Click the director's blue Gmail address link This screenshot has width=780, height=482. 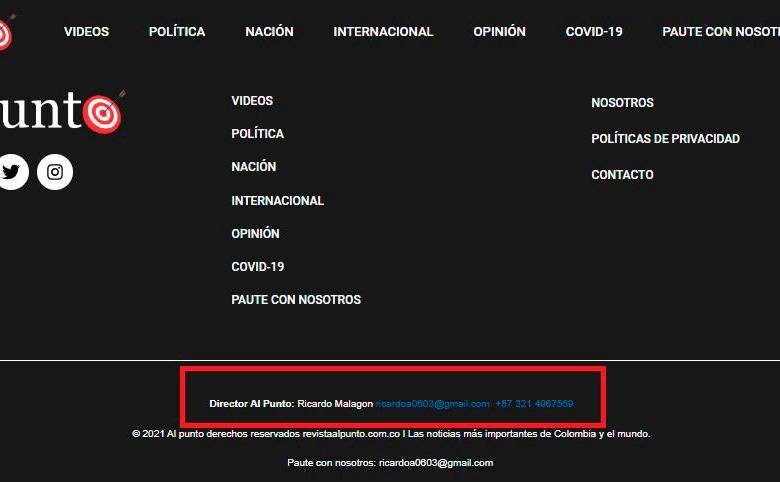(x=433, y=404)
